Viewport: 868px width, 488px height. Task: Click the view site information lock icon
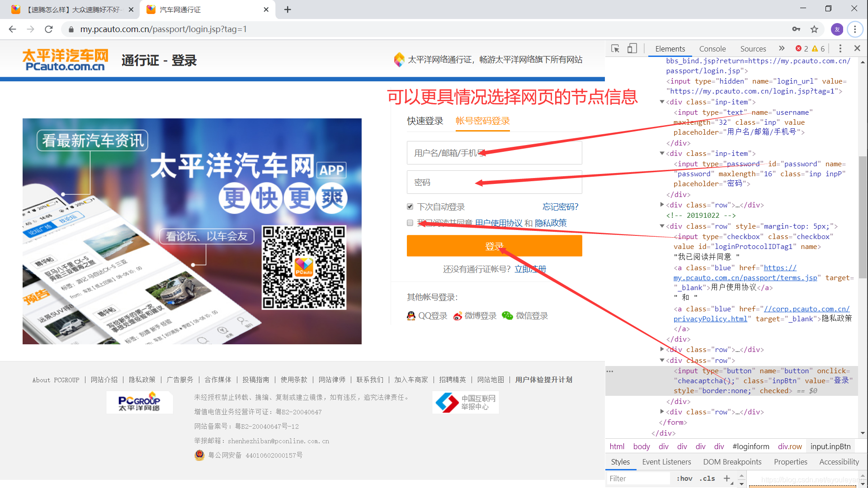tap(71, 29)
